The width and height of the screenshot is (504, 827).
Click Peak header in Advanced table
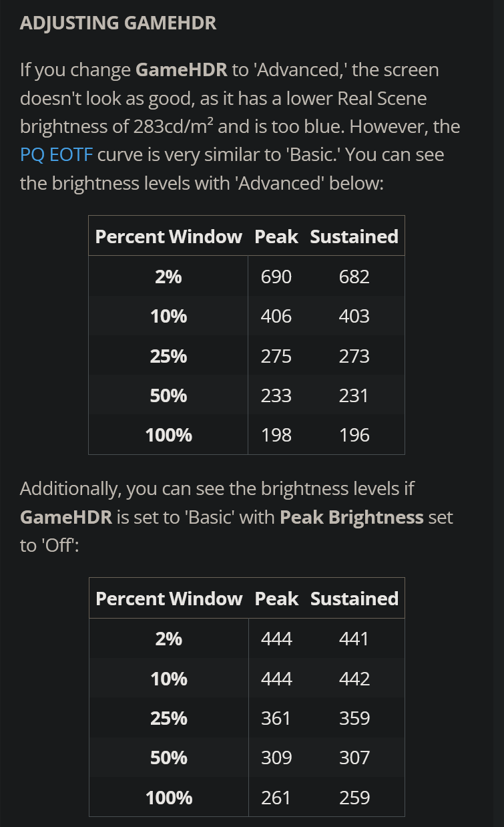(x=276, y=236)
